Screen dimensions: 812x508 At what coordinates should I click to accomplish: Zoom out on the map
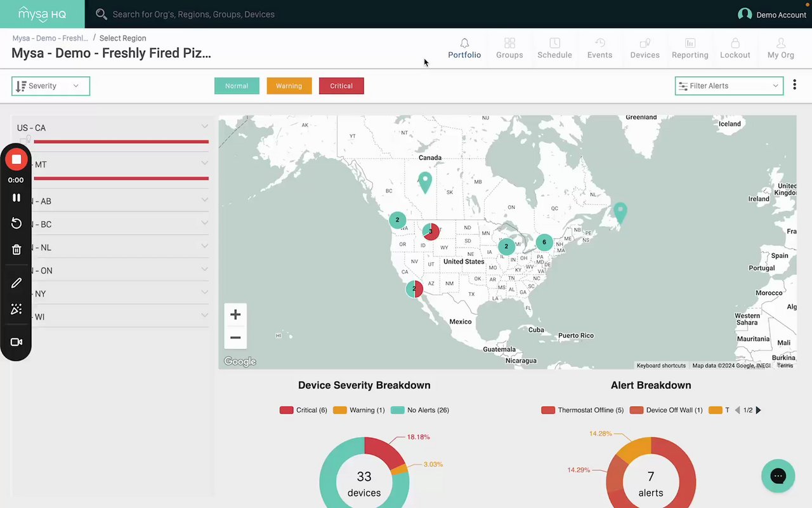235,337
